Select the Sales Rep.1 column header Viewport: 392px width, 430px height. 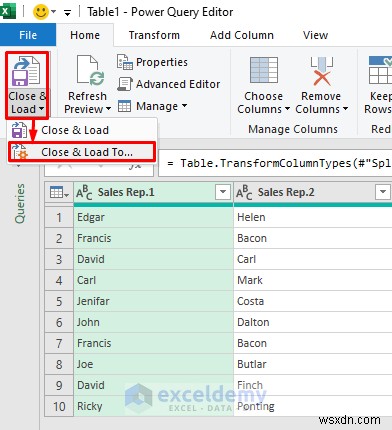point(153,192)
